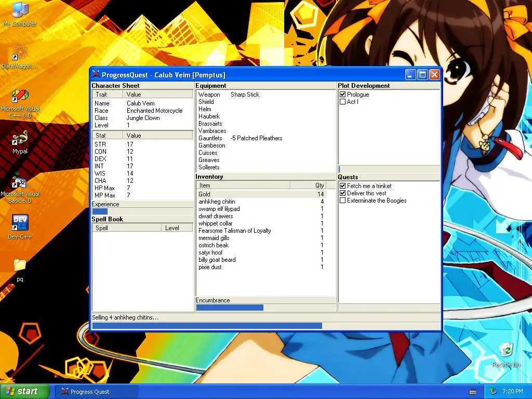Toggle the Fetch me a trinket quest
Screen dimensions: 532x399
(343, 185)
